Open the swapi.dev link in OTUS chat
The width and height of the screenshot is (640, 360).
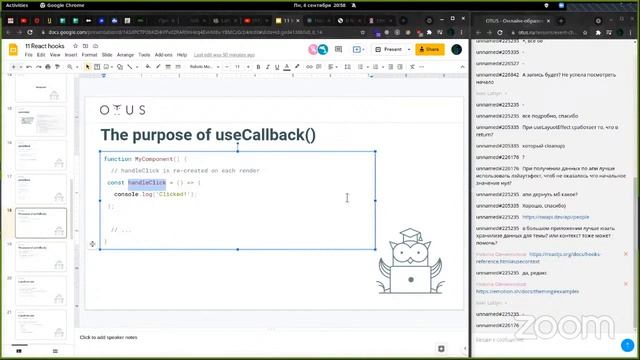tap(556, 217)
